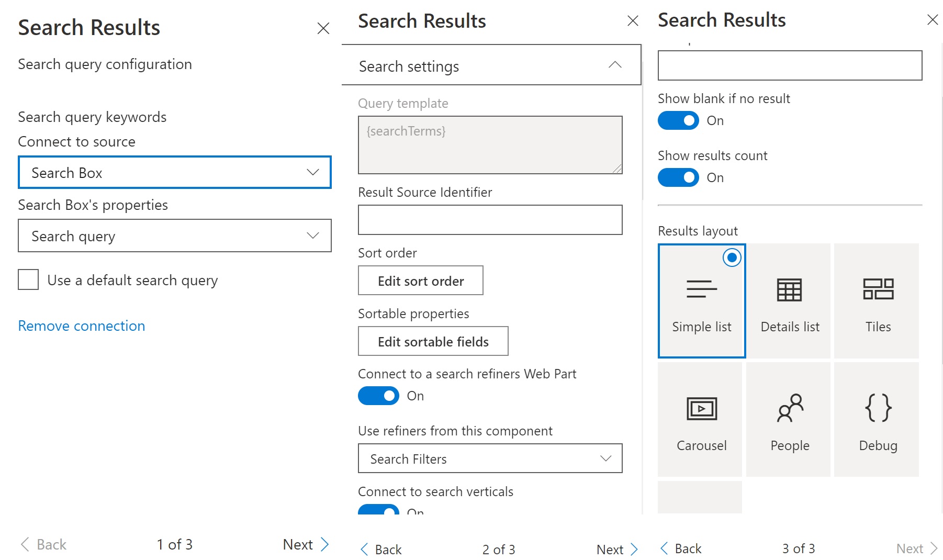This screenshot has width=943, height=560.
Task: Toggle Connect to a search refiners Web Part
Action: tap(378, 396)
